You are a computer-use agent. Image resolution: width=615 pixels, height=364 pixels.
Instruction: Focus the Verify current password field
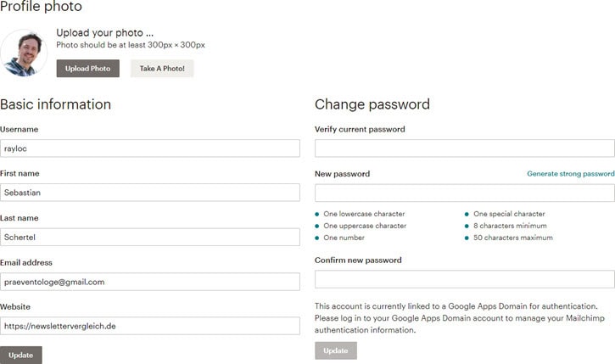464,148
